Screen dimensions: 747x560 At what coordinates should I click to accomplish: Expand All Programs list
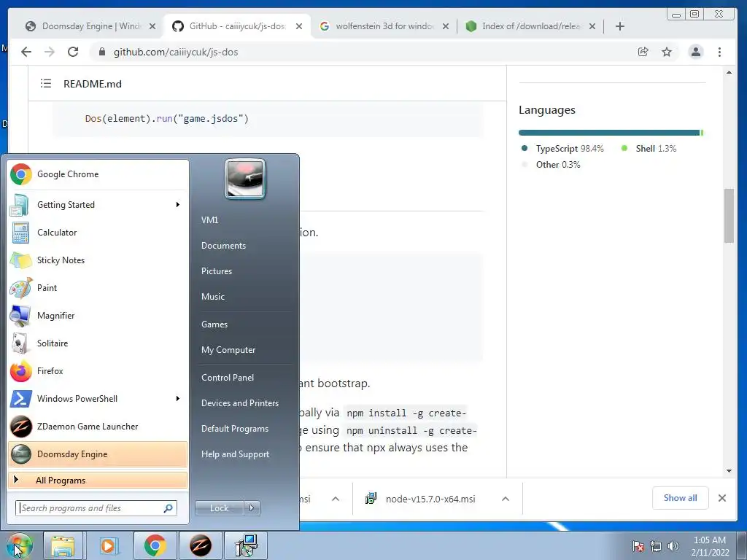[98, 480]
